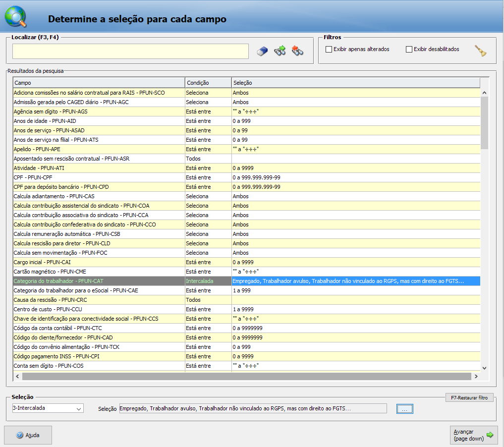This screenshot has height=447, width=504.
Task: Click in the Localizar search field
Action: pyautogui.click(x=130, y=51)
